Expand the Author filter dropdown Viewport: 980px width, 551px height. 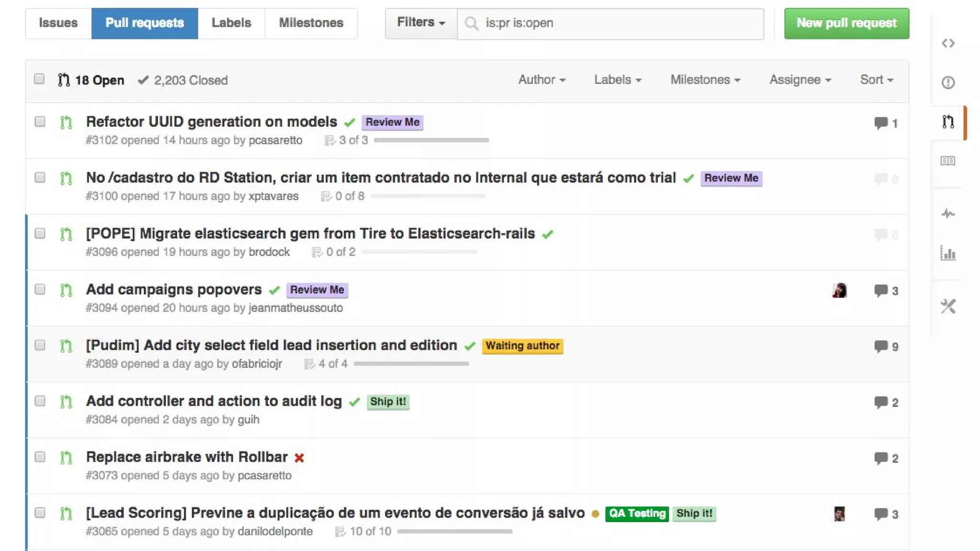541,80
